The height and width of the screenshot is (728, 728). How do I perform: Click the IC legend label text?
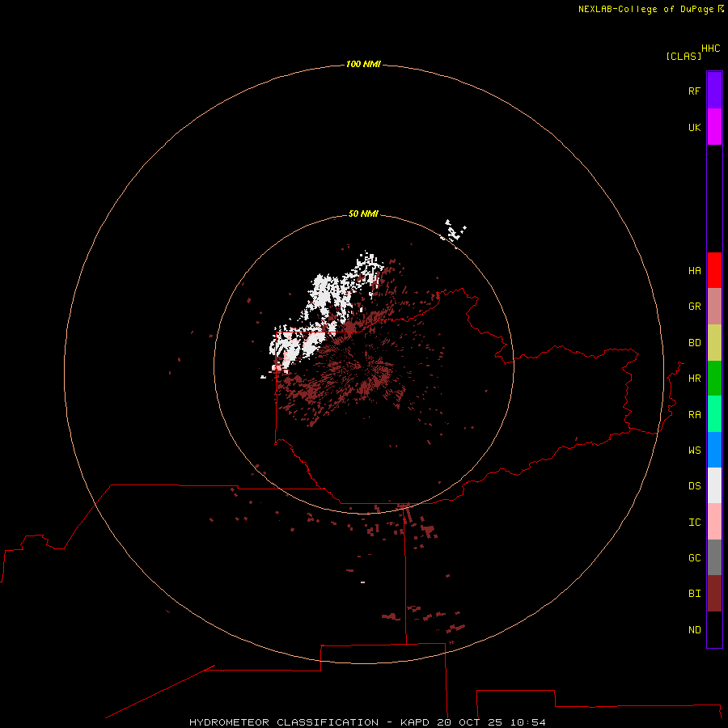coord(695,522)
